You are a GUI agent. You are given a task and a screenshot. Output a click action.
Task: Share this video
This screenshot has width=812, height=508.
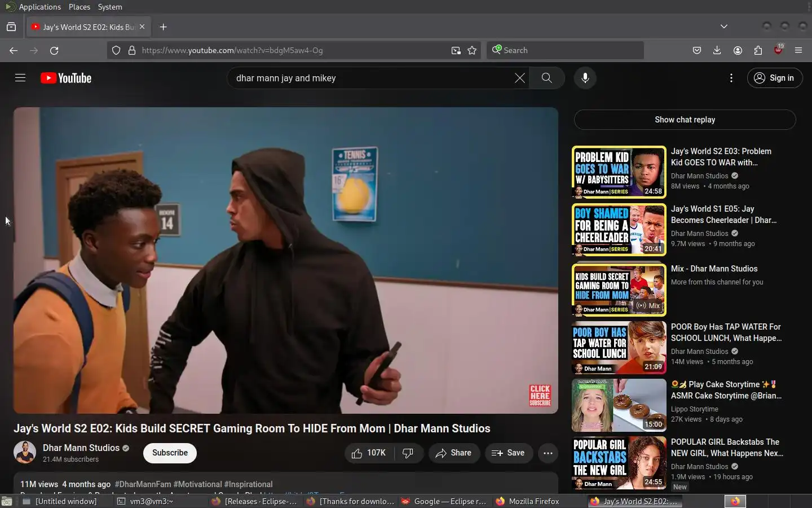(x=454, y=453)
